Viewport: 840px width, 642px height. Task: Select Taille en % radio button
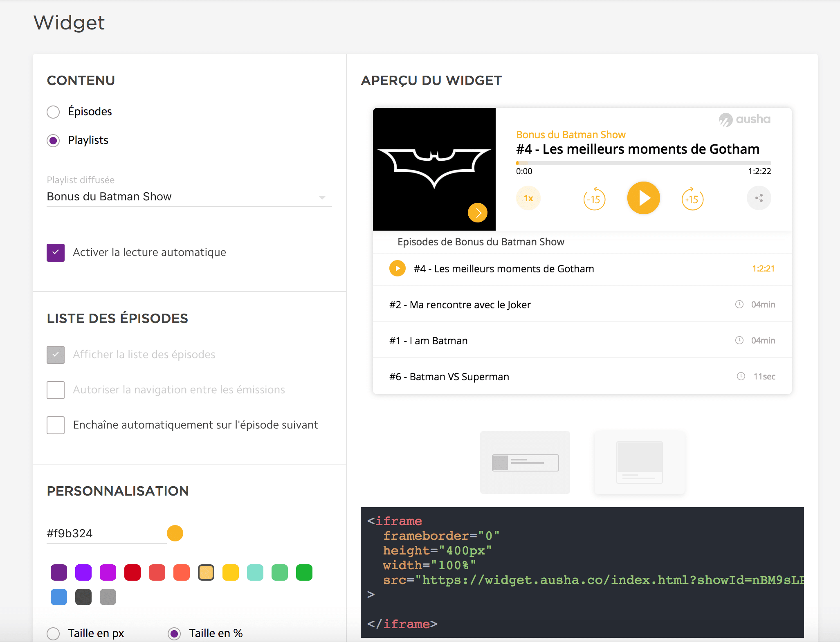(x=174, y=634)
